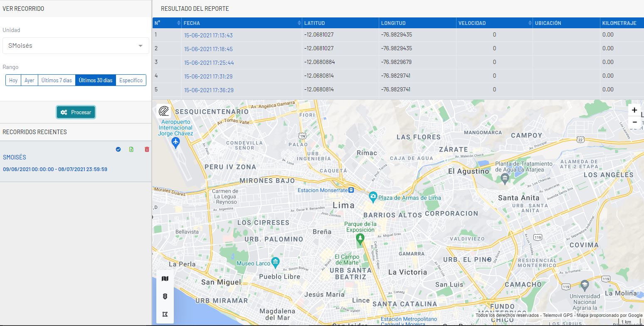Sort table by VELOCIDAD column arrows
The image size is (644, 326).
coord(530,23)
